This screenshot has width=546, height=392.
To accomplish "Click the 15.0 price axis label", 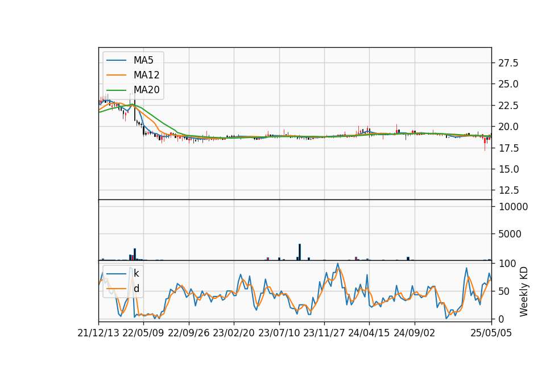I will coord(508,169).
